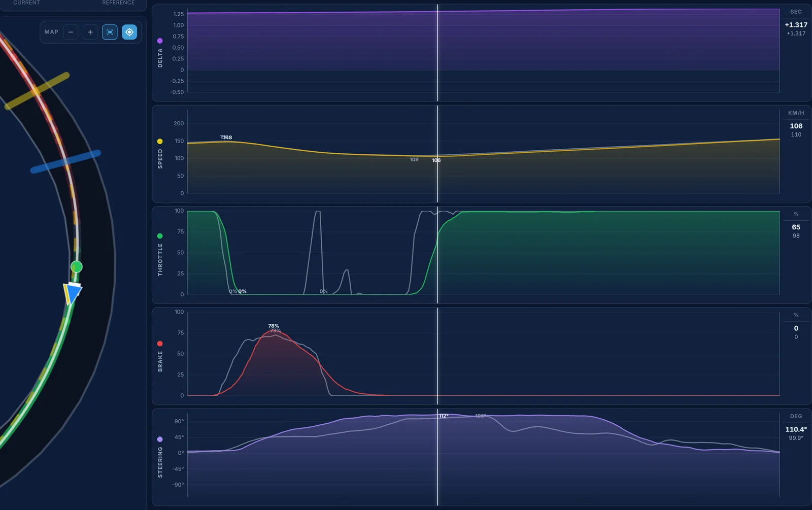
Task: Click the blue sector line on map
Action: click(x=65, y=161)
